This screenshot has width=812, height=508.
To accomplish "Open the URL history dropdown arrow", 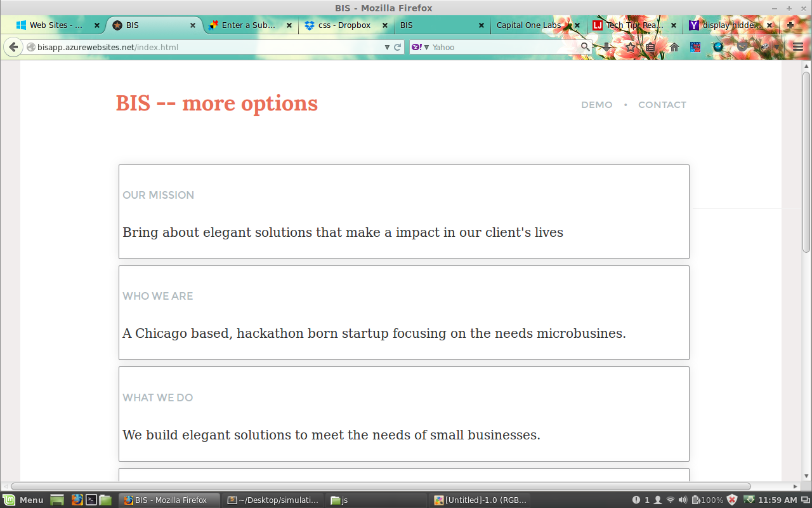I will click(x=388, y=47).
